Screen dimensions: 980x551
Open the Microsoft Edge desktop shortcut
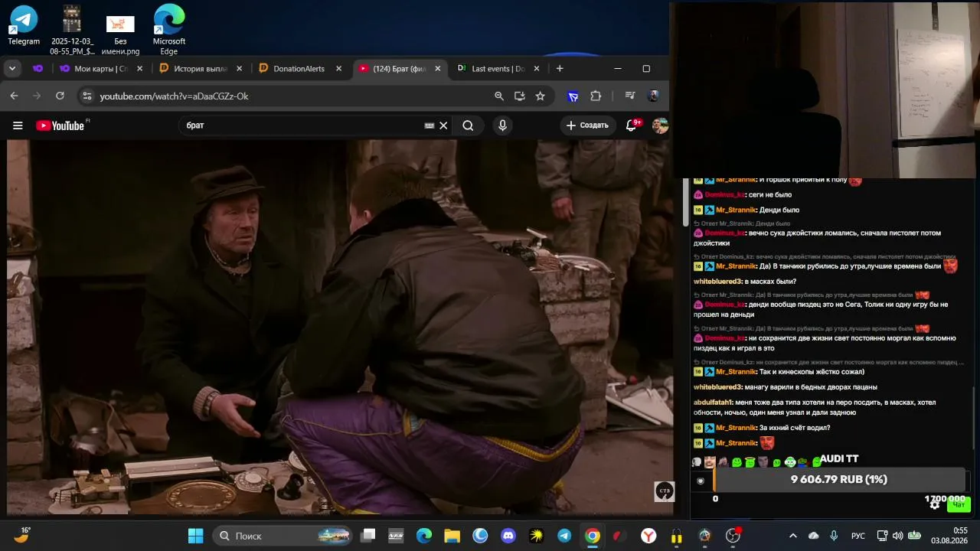168,31
